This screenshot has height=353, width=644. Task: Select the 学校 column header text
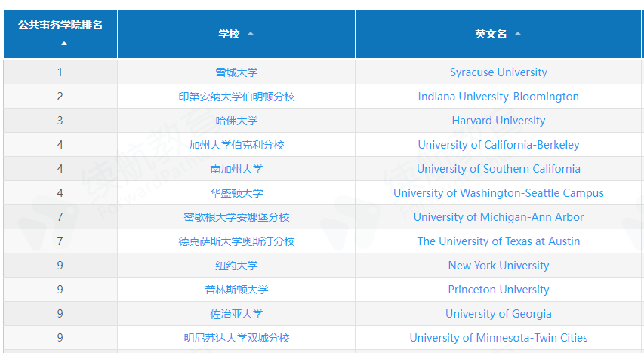[230, 34]
